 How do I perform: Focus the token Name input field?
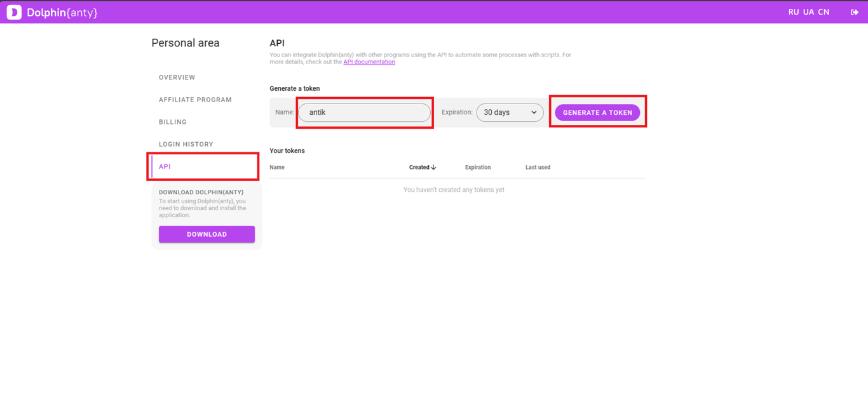364,112
